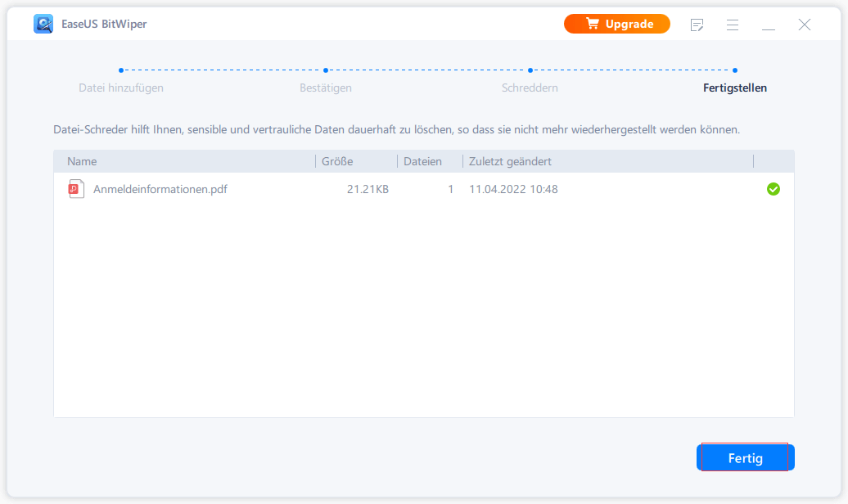The image size is (848, 504).
Task: Click the file count value 1
Action: click(450, 189)
